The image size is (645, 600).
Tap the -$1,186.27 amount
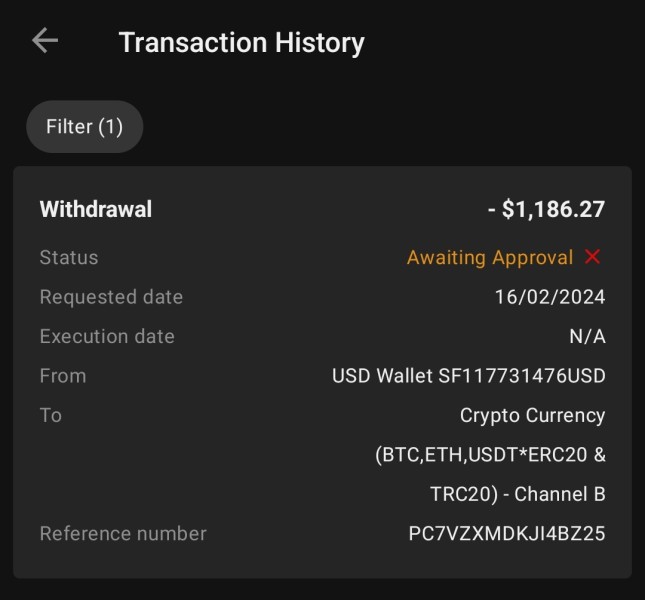[x=546, y=209]
